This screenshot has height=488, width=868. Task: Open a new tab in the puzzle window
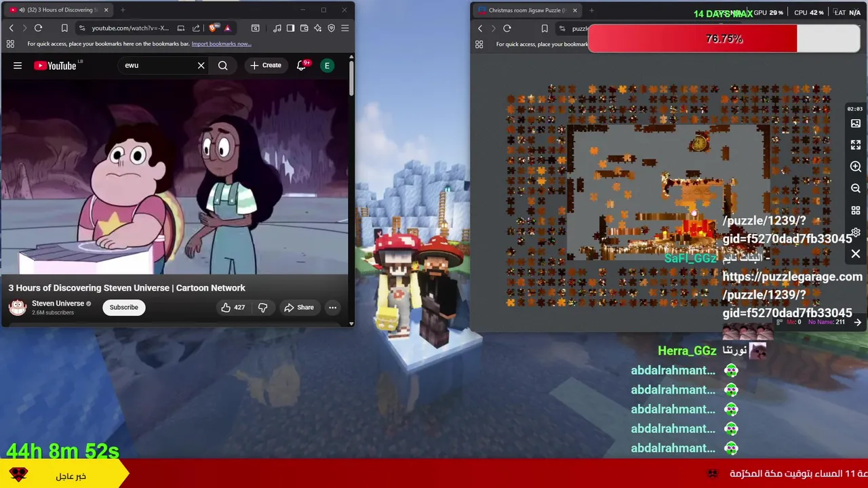(x=591, y=10)
